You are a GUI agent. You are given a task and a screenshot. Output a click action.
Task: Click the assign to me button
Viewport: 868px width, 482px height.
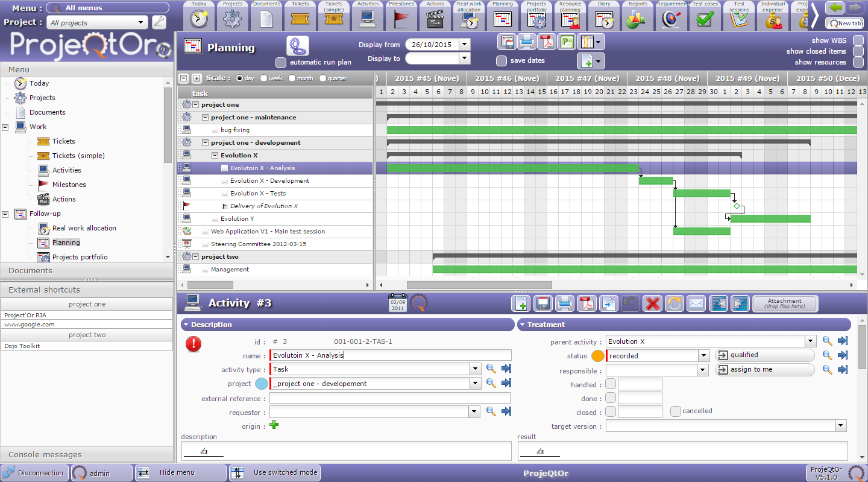[x=764, y=370]
